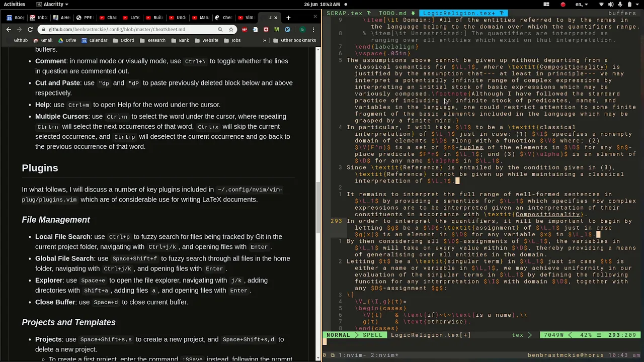This screenshot has height=362, width=644.
Task: Switch to the Inbox browser tab
Action: [38, 18]
